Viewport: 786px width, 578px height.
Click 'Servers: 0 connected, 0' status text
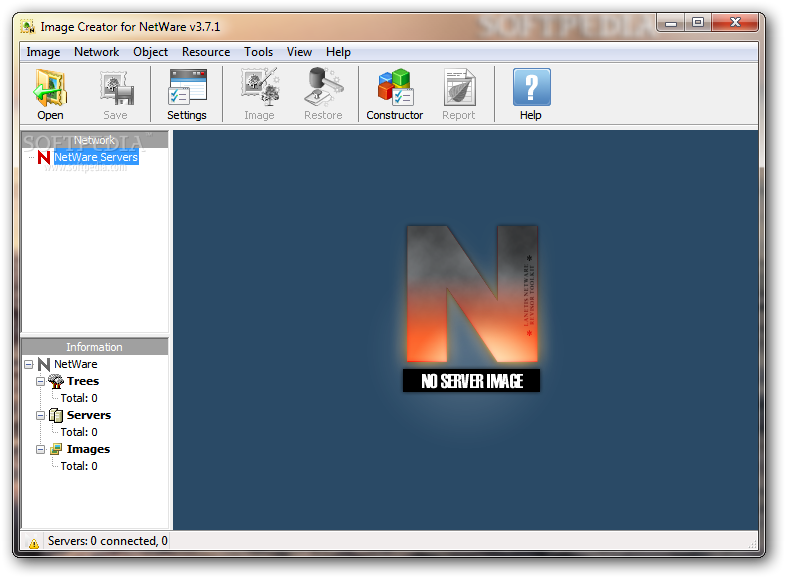[108, 541]
